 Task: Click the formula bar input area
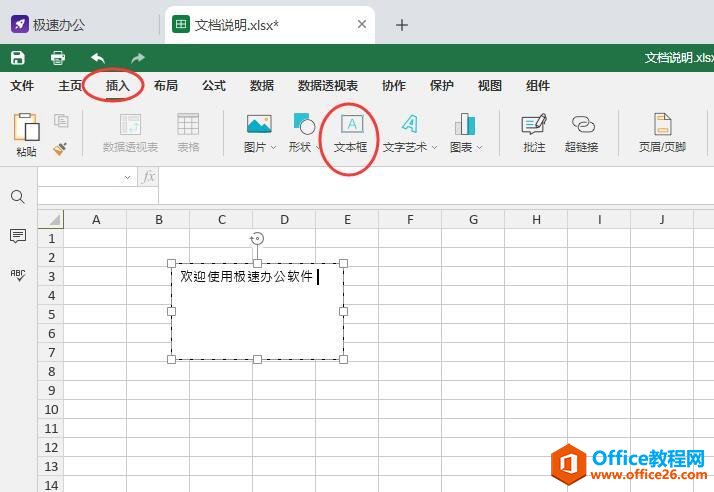[436, 185]
